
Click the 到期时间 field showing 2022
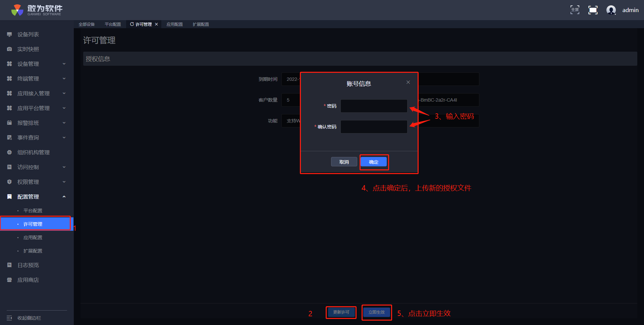click(x=291, y=79)
